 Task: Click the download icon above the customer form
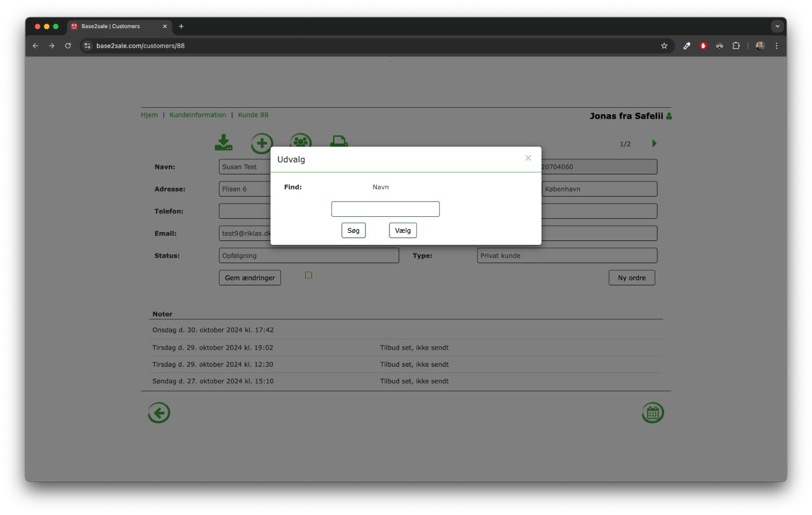(223, 143)
